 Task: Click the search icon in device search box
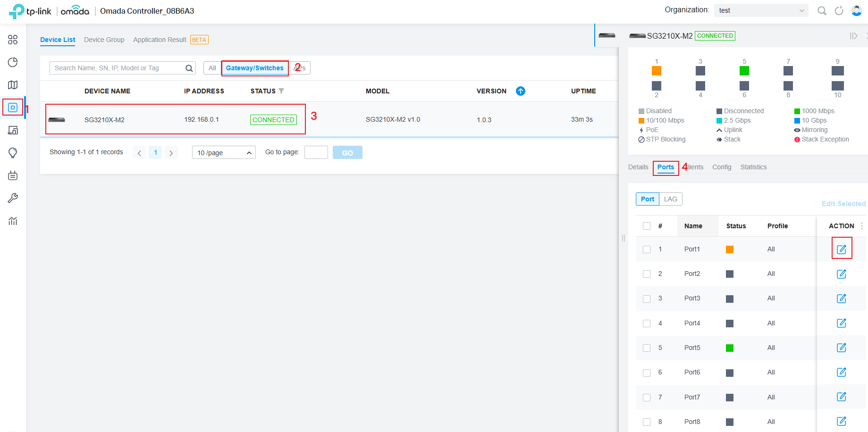(x=189, y=68)
